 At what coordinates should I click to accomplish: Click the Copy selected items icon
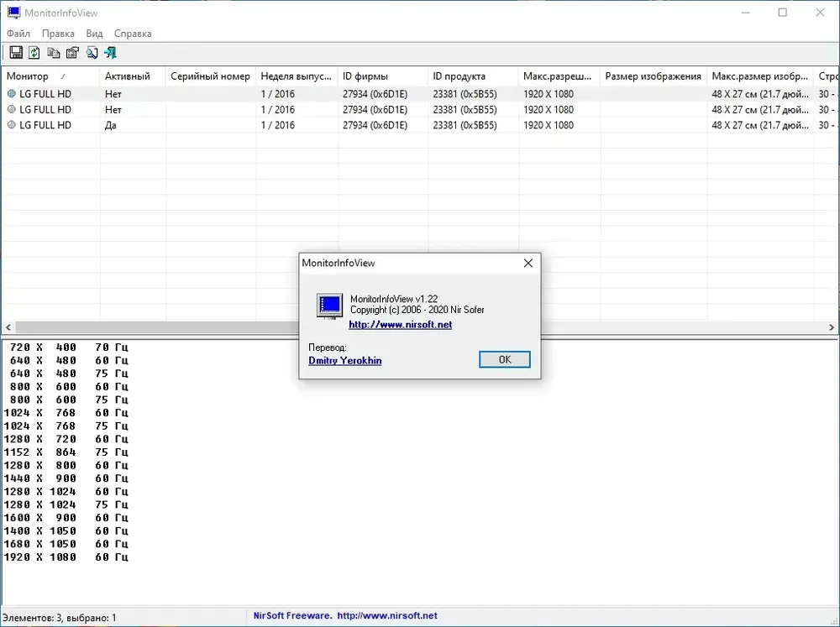click(x=54, y=53)
